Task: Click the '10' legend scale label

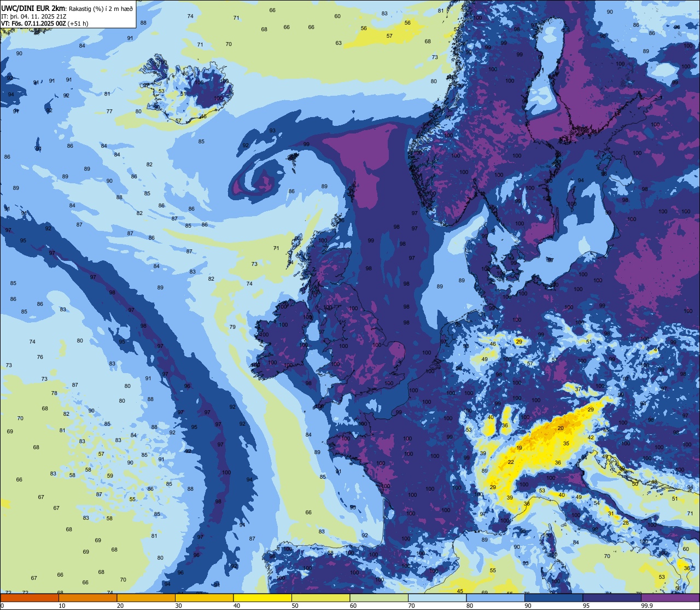Action: point(62,606)
